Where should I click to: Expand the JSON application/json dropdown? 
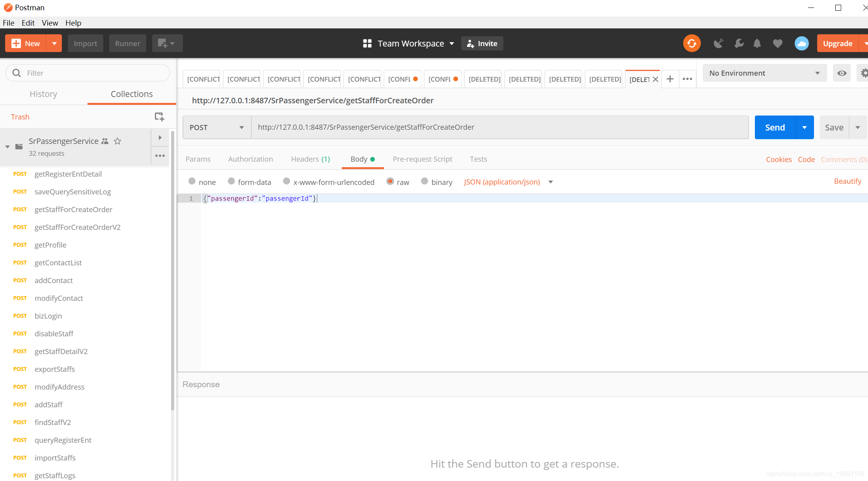[549, 181]
